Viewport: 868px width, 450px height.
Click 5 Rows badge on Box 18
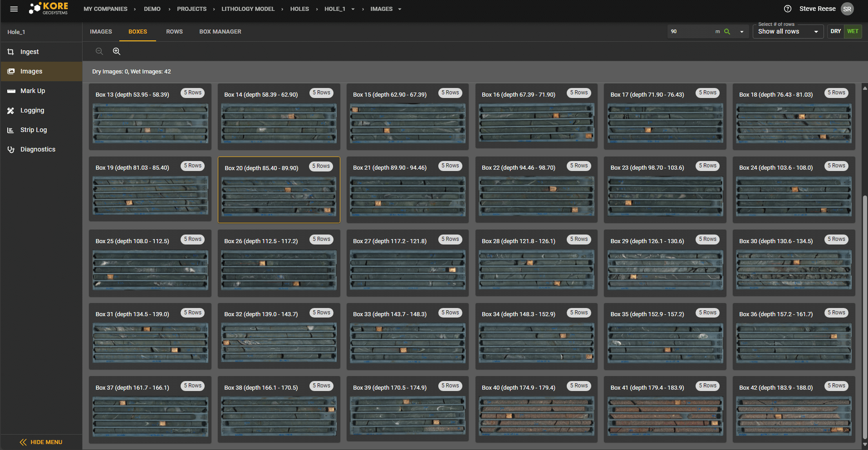[x=836, y=93]
